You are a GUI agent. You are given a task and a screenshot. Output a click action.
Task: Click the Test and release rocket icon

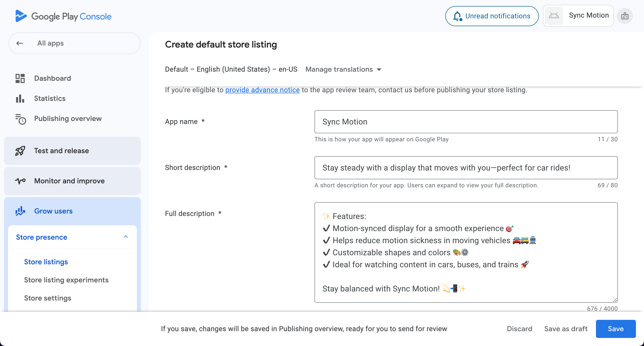(20, 151)
